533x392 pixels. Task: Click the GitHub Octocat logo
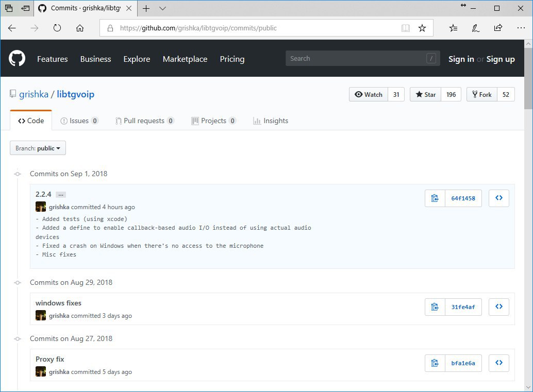pos(17,58)
